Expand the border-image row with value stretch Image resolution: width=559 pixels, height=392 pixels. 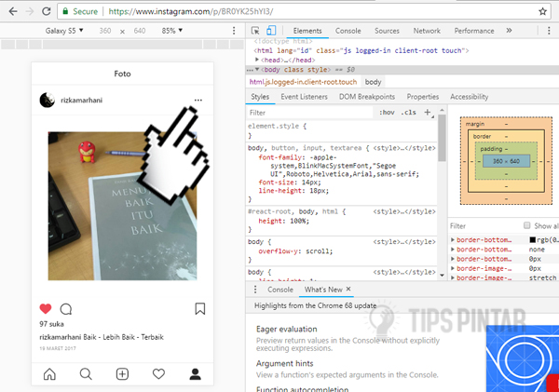click(x=453, y=277)
